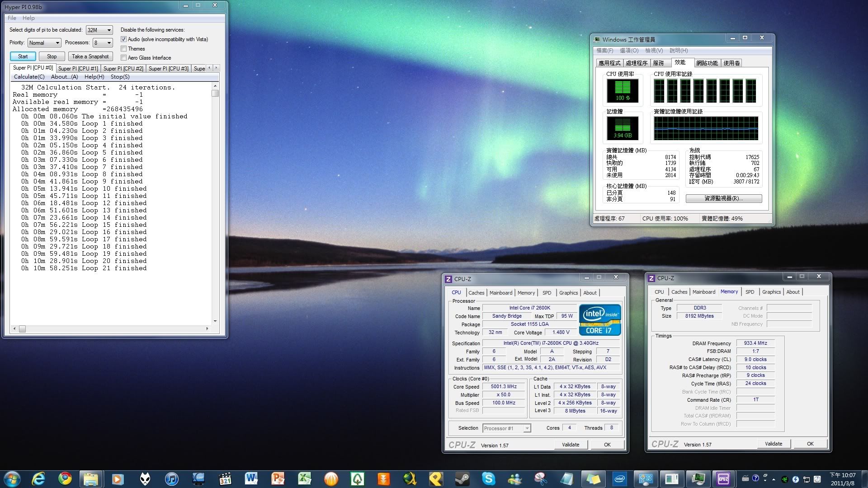Open Skype taskbar icon
Image resolution: width=868 pixels, height=488 pixels.
488,479
